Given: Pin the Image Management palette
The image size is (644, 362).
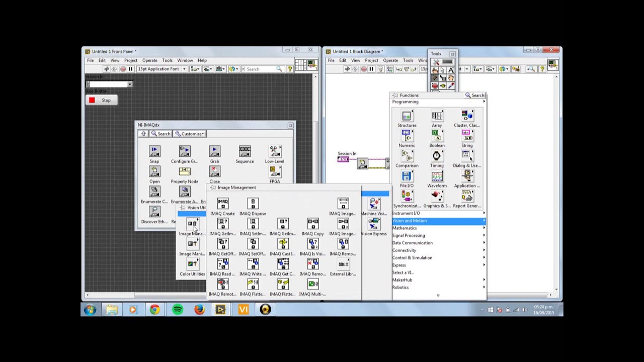Looking at the screenshot, I should click(213, 188).
